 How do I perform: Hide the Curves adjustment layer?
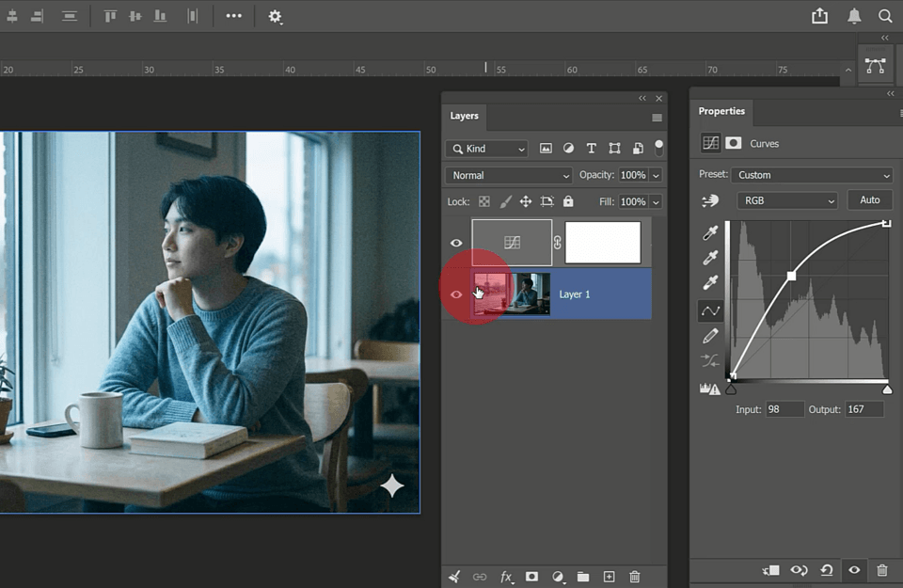pyautogui.click(x=456, y=243)
